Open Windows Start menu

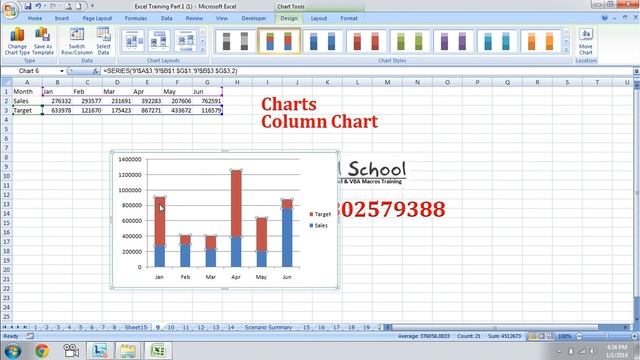[13, 351]
